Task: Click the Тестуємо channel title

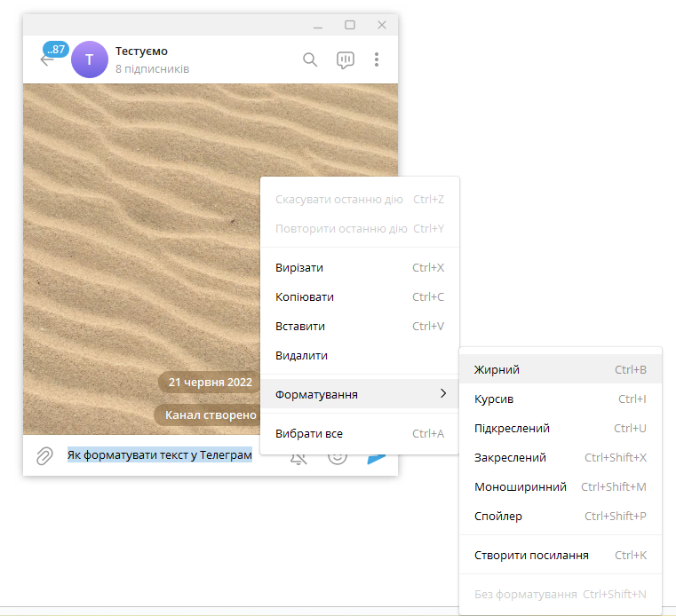Action: pos(141,51)
